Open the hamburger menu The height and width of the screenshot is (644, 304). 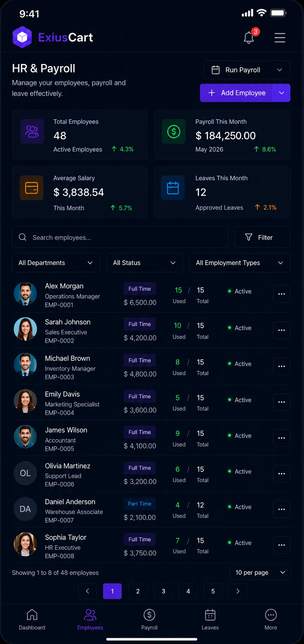point(280,37)
